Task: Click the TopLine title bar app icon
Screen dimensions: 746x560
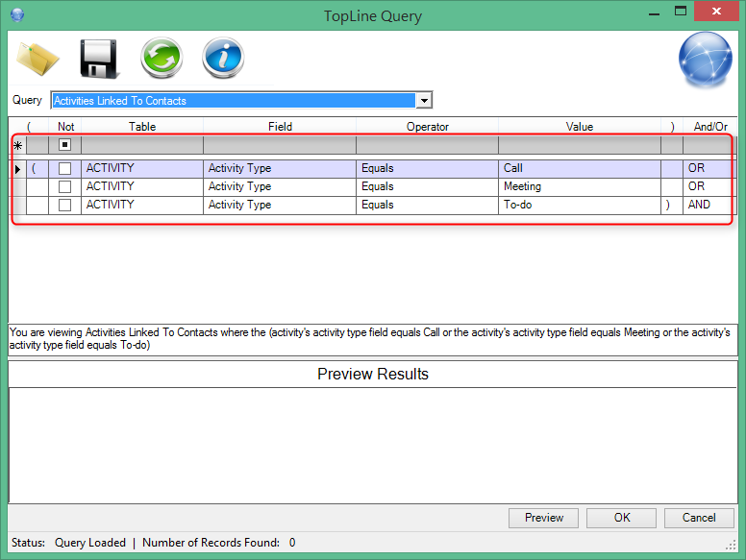Action: point(17,15)
